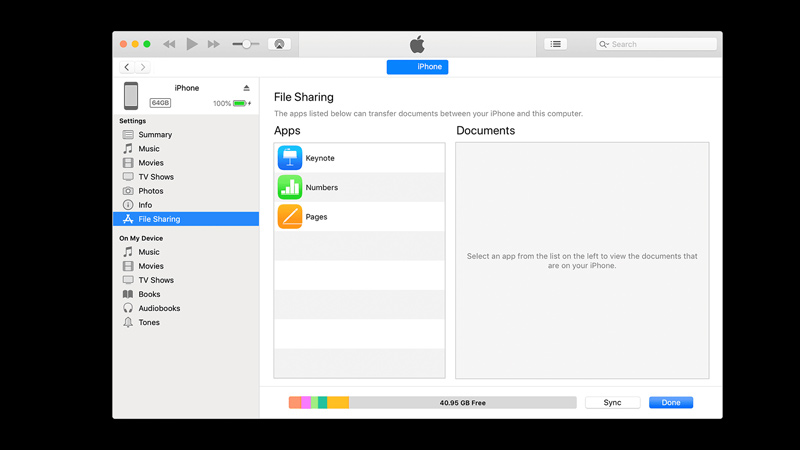Click the orange storage segment
Image resolution: width=800 pixels, height=450 pixels.
pyautogui.click(x=295, y=403)
